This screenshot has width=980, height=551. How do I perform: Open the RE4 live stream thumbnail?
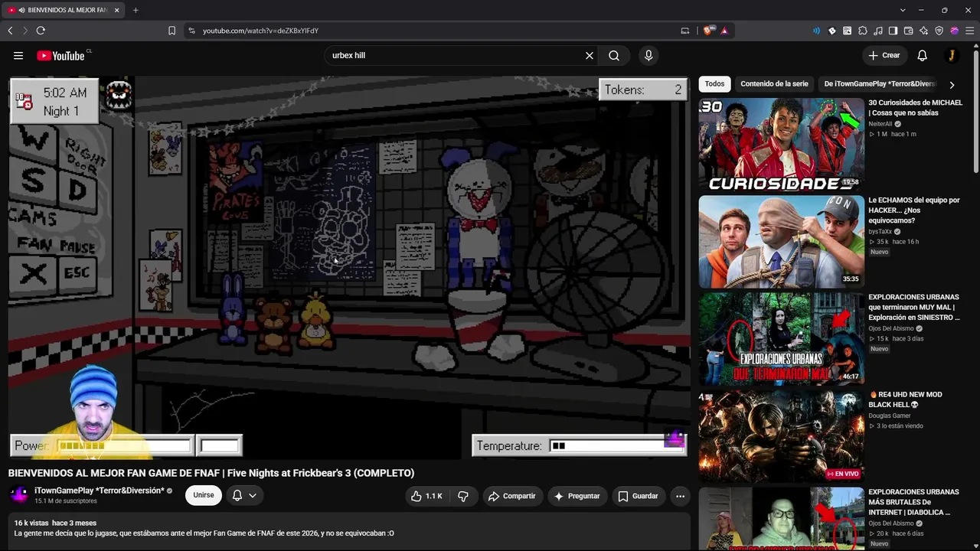(x=781, y=436)
